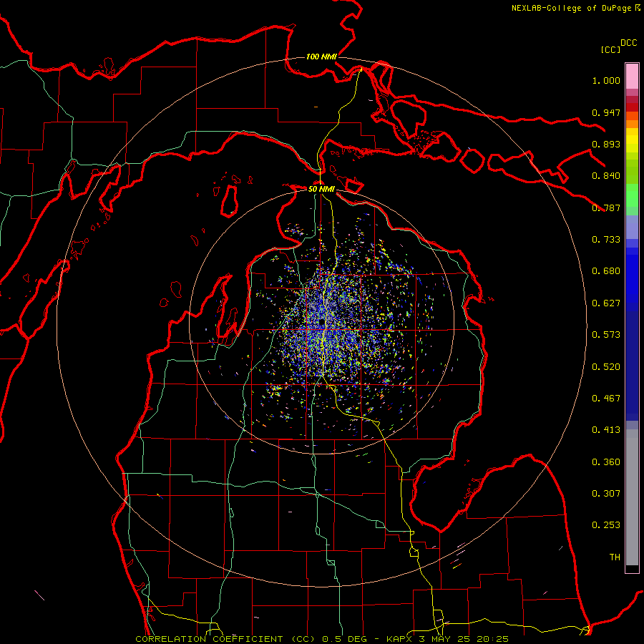Click the 0.520 color scale value
The height and width of the screenshot is (644, 644).
(x=606, y=367)
